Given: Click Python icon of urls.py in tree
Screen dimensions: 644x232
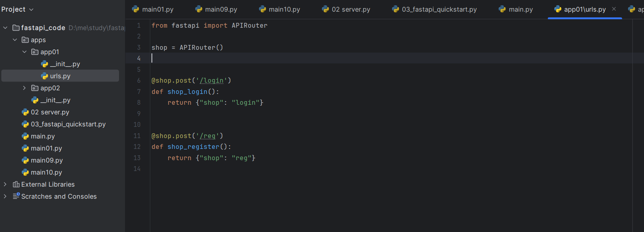Looking at the screenshot, I should click(x=44, y=76).
